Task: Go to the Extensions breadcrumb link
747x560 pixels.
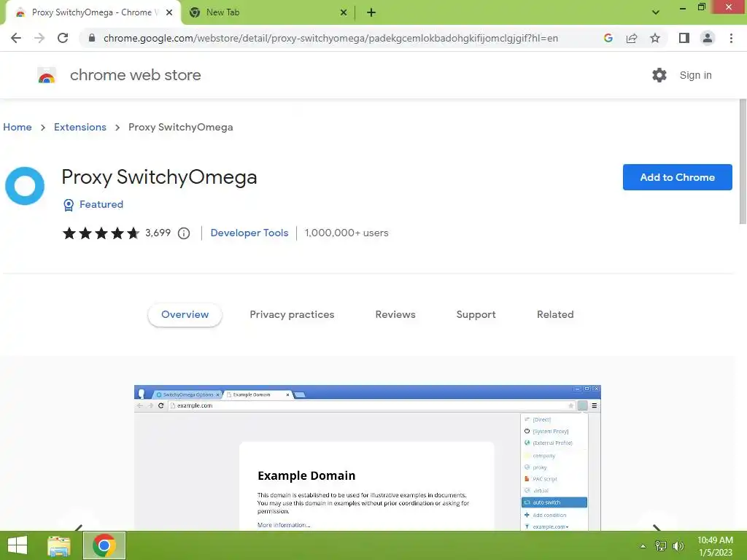Action: (x=80, y=127)
